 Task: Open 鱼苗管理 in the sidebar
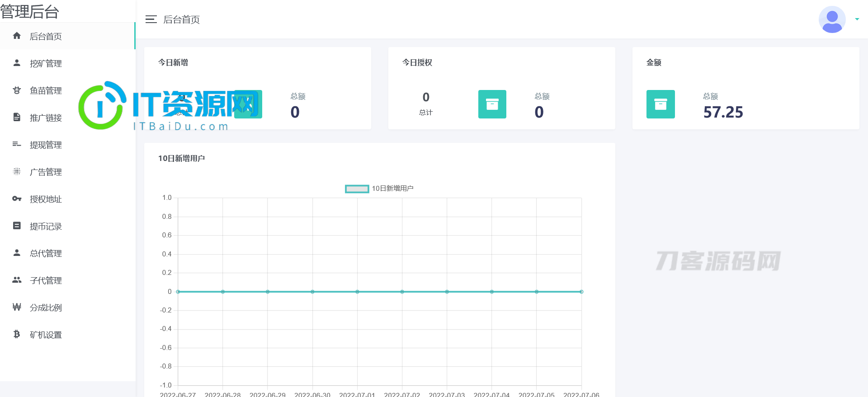coord(68,90)
